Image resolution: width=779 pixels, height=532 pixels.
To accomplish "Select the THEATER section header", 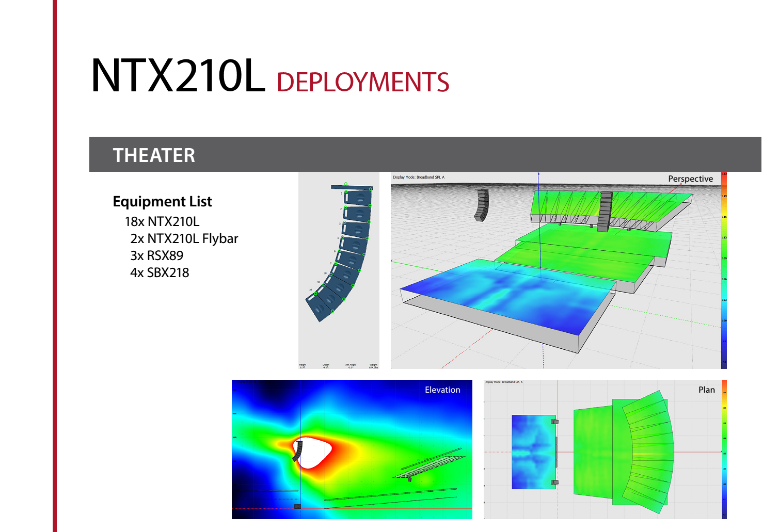I will pyautogui.click(x=425, y=154).
